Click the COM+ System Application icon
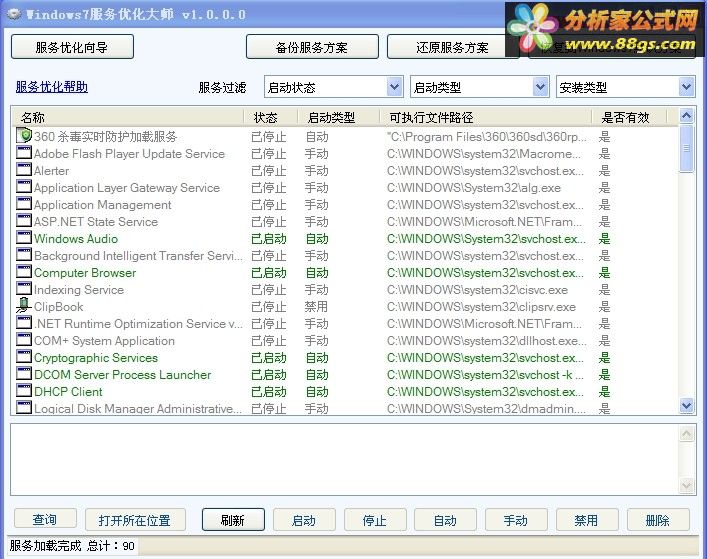Screen dimensions: 707x559 (24, 339)
